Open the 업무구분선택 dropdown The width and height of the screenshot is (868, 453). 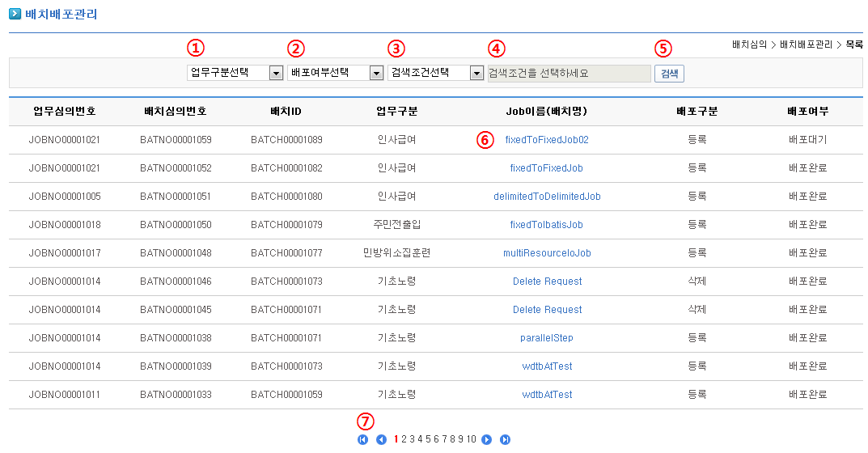[276, 73]
